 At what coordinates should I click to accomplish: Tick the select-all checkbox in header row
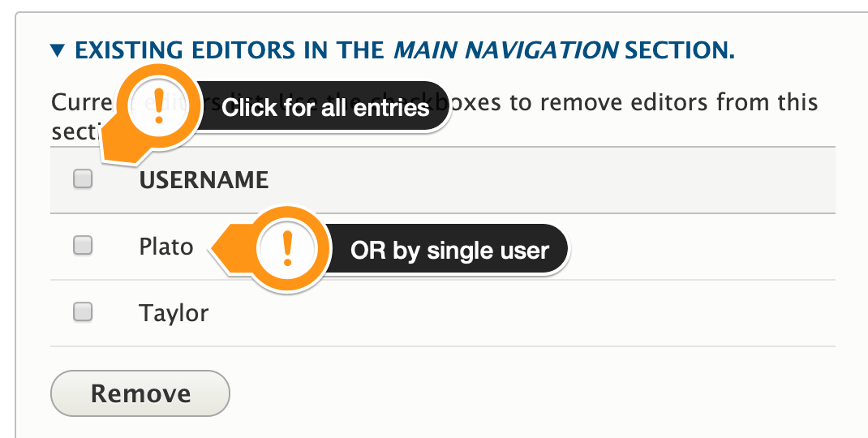pos(83,179)
